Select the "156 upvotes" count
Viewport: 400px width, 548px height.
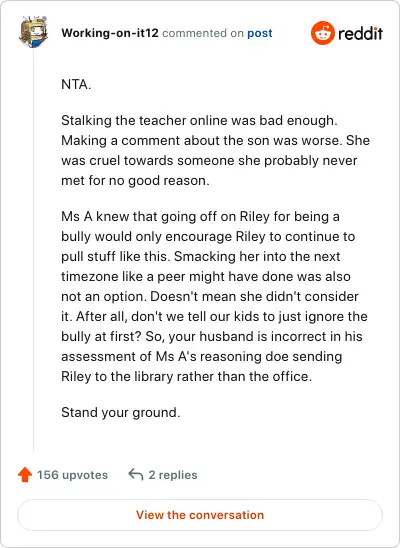coord(72,475)
